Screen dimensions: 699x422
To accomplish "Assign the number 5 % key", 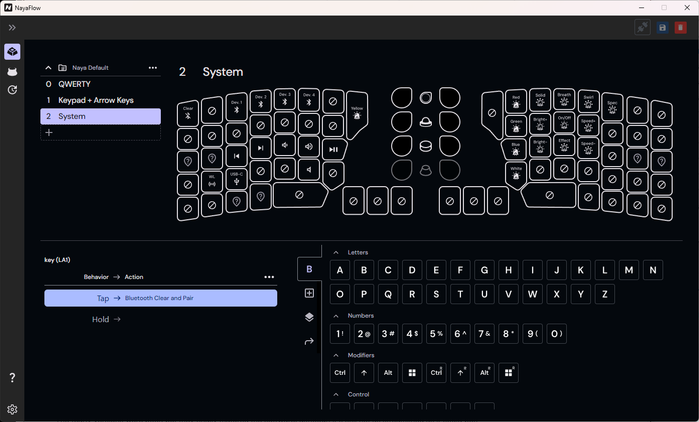I will pyautogui.click(x=436, y=334).
